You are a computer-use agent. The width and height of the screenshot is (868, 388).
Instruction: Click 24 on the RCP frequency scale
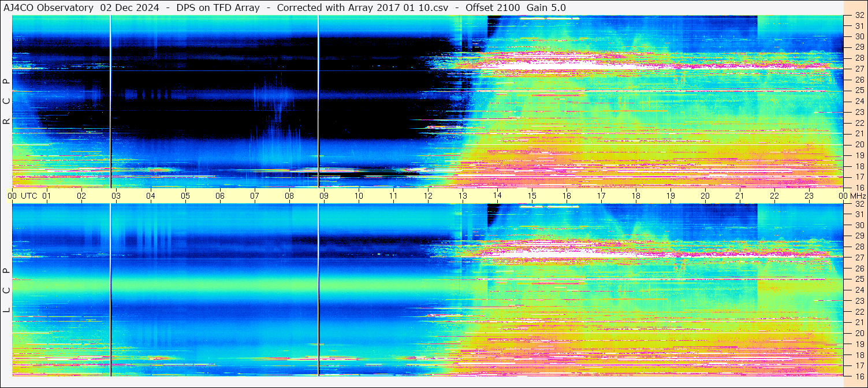859,101
